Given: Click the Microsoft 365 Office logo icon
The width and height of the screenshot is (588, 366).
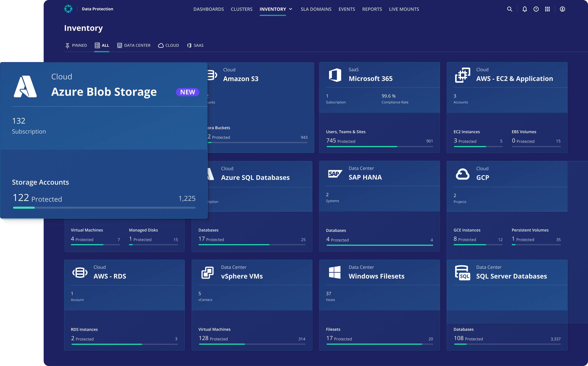Looking at the screenshot, I should [x=335, y=75].
